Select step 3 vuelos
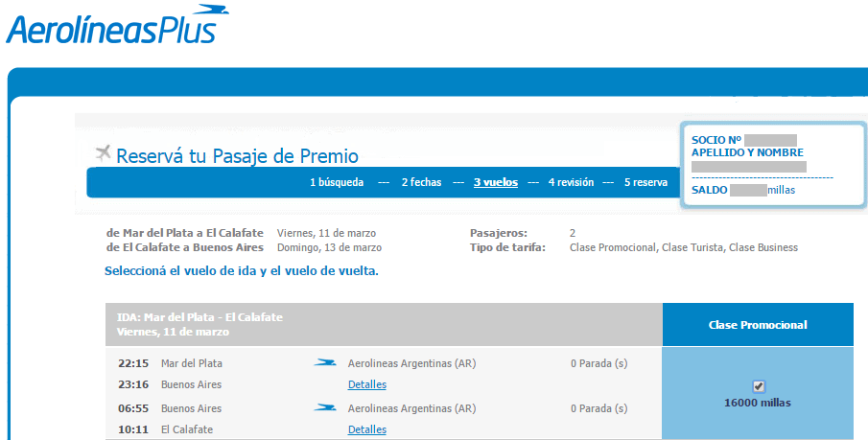The height and width of the screenshot is (440, 868). pos(496,182)
